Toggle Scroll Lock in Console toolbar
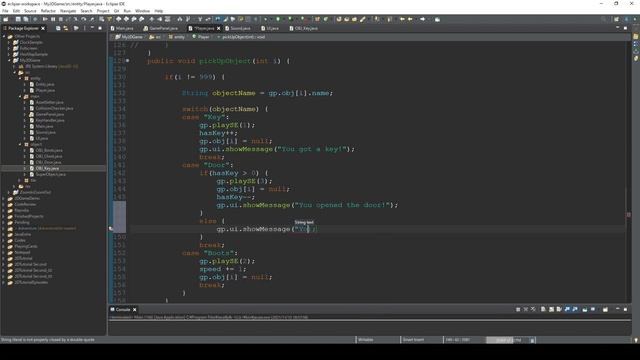 551,309
